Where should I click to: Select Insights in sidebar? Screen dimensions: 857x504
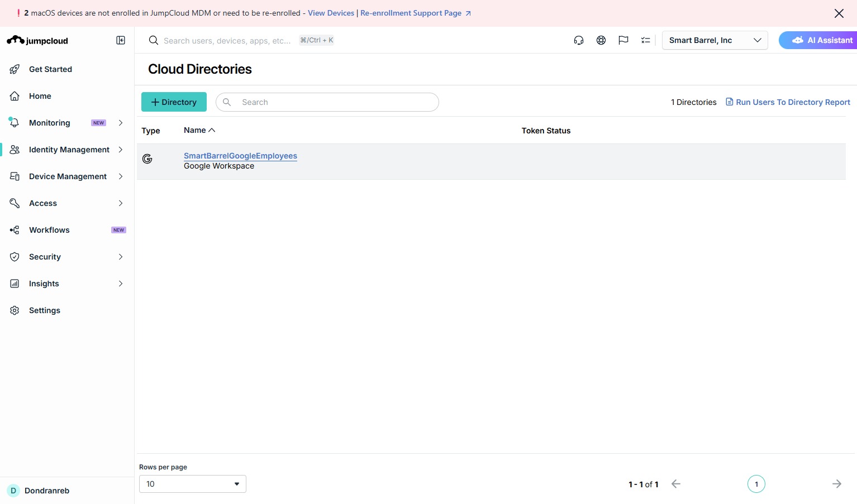(44, 284)
